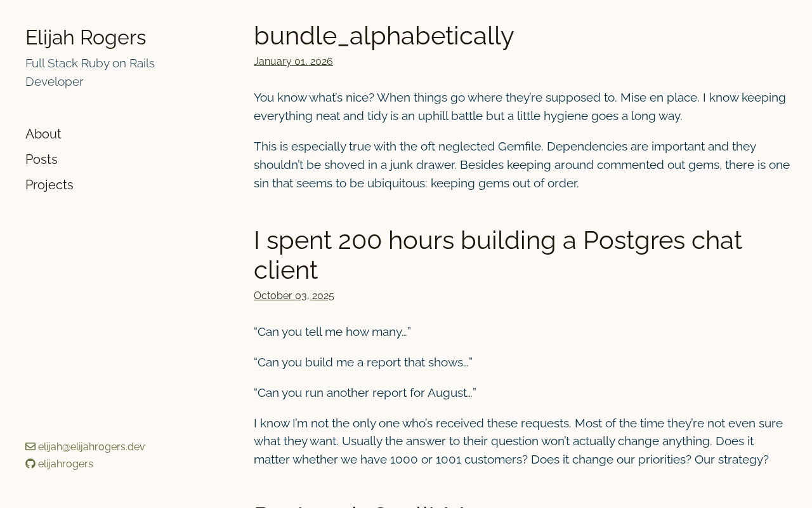Open the About page
Viewport: 812px width, 508px height.
click(x=43, y=134)
